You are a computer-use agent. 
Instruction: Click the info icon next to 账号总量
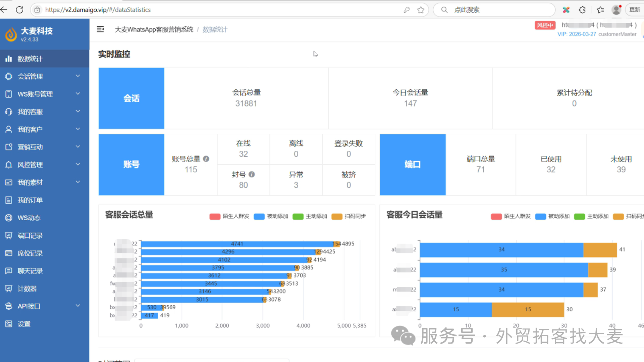click(x=206, y=159)
